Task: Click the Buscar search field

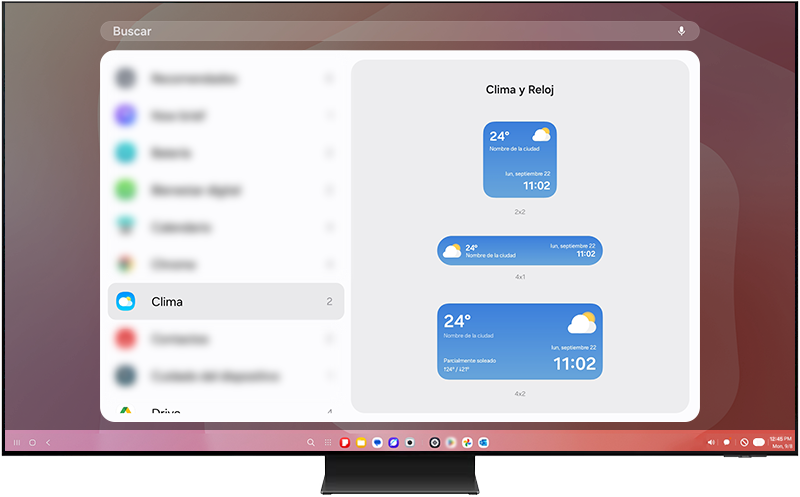Action: [380, 31]
